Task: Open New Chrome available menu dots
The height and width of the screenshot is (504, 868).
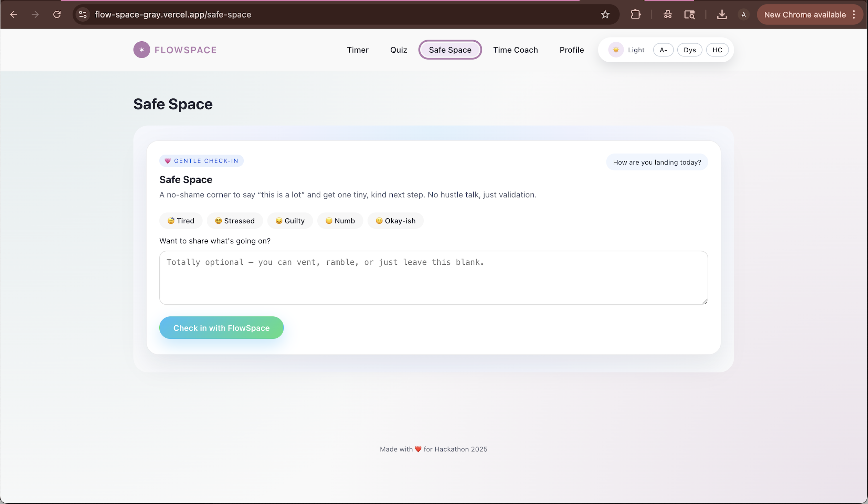Action: 854,14
